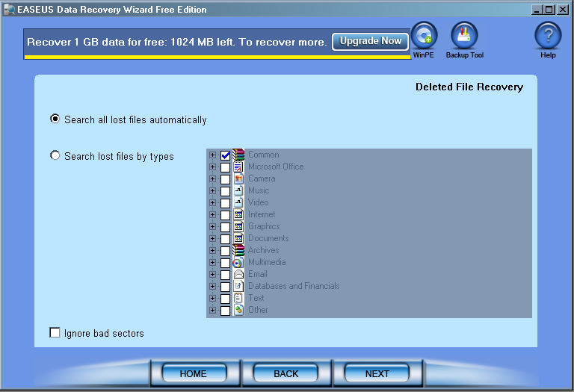Select the Multimedia tree label
This screenshot has height=392, width=574.
pos(267,262)
